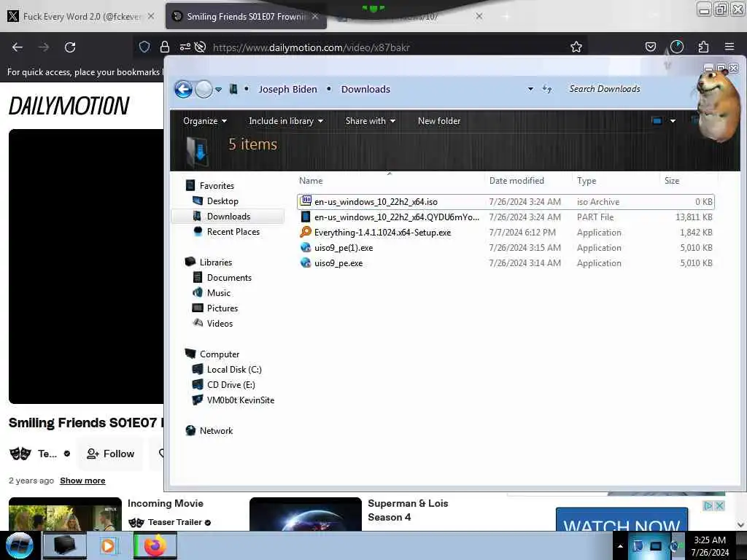Open Explorer's recent locations arrow beside Forward
This screenshot has height=560, width=747.
(218, 90)
